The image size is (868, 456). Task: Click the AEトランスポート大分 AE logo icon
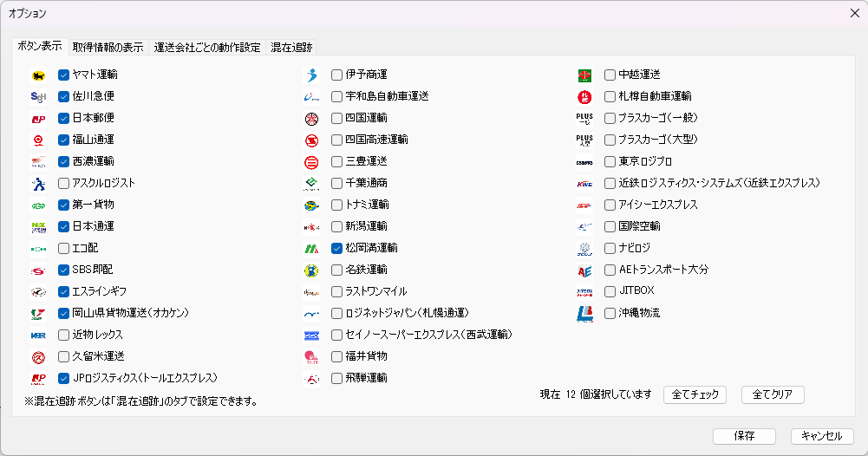click(584, 270)
